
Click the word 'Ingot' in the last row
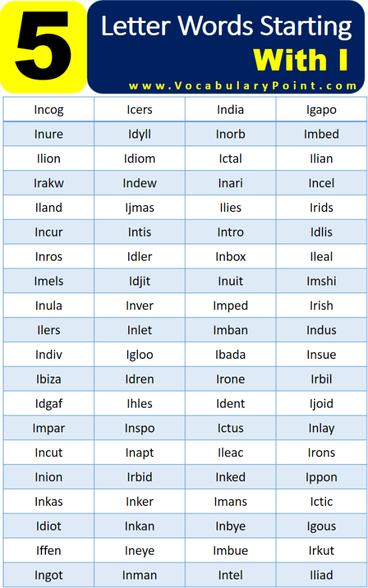pos(49,575)
